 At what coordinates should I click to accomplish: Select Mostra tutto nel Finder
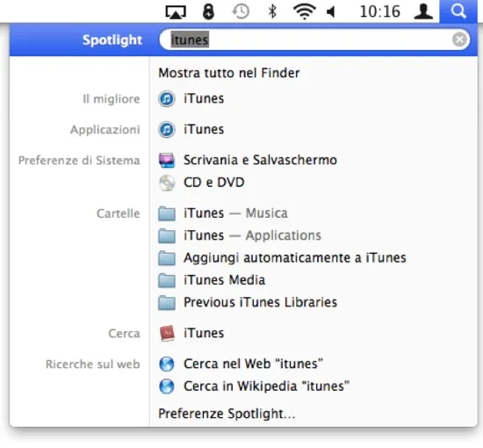[x=229, y=73]
